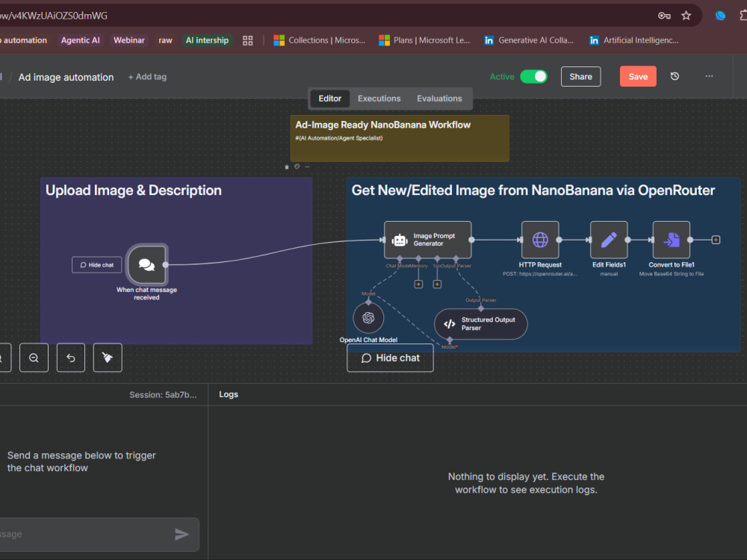
Task: Delete sticky note via trash icon
Action: coord(287,167)
